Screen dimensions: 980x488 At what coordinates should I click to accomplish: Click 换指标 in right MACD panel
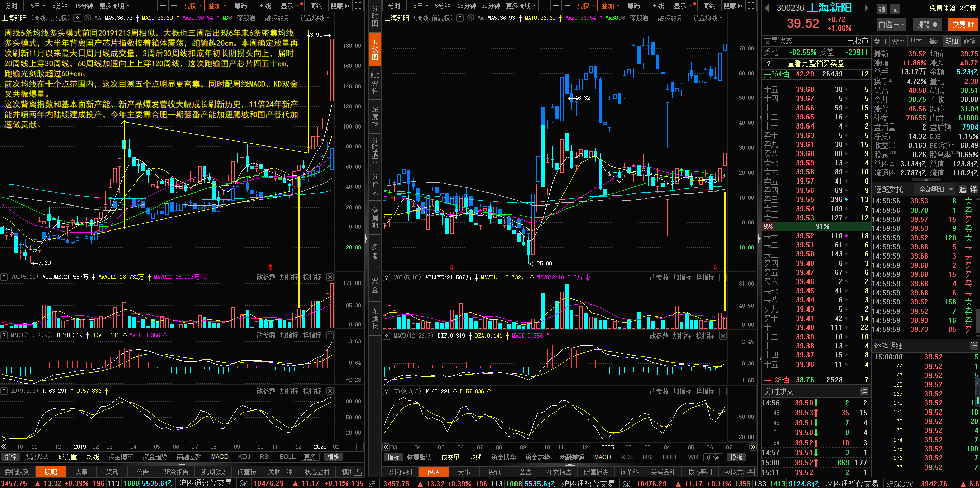tap(705, 336)
